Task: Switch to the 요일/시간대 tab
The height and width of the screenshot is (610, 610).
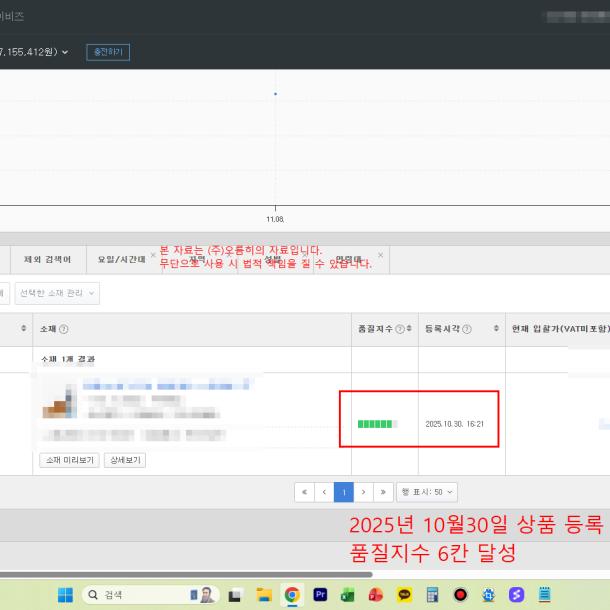Action: click(121, 260)
